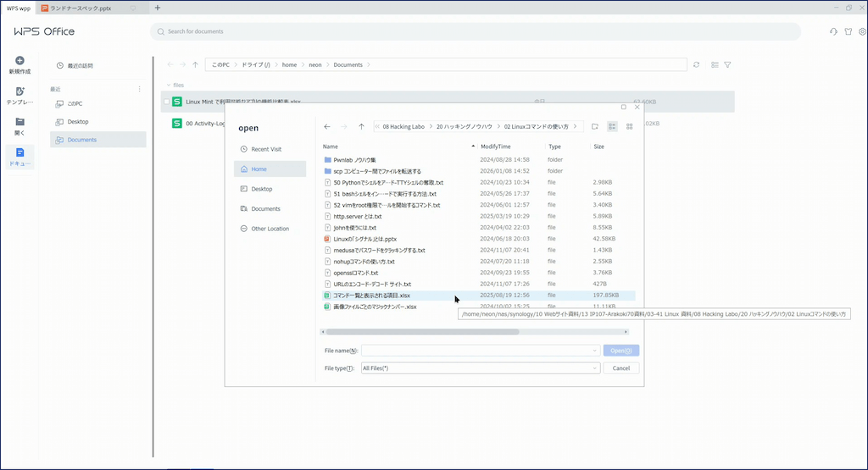Click scrollbar right arrow in file list

coord(626,332)
